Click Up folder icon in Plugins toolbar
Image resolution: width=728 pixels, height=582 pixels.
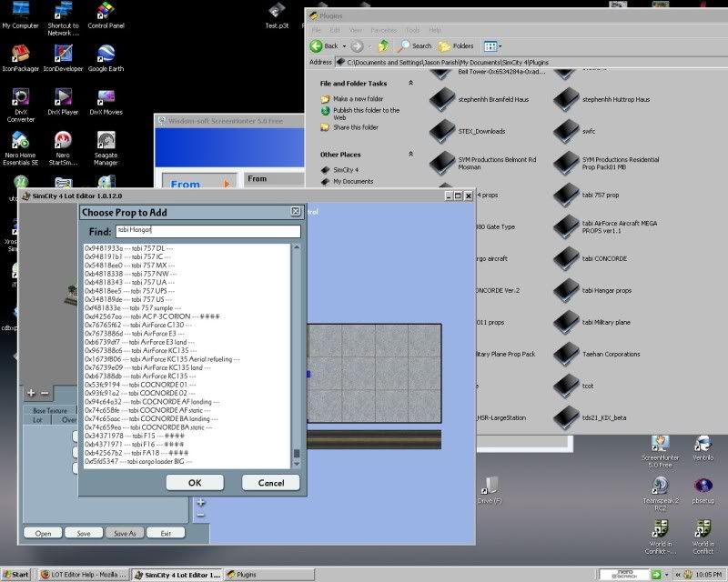pyautogui.click(x=383, y=46)
